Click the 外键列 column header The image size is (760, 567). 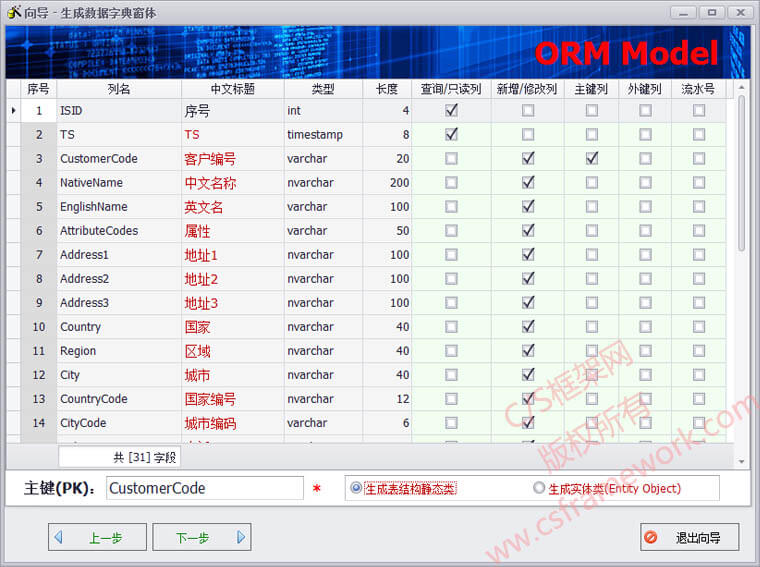coord(645,89)
